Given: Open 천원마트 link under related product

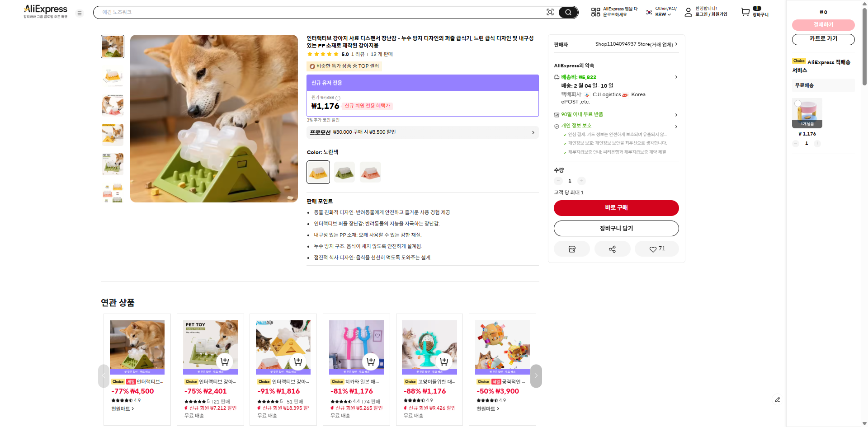Looking at the screenshot, I should 122,408.
